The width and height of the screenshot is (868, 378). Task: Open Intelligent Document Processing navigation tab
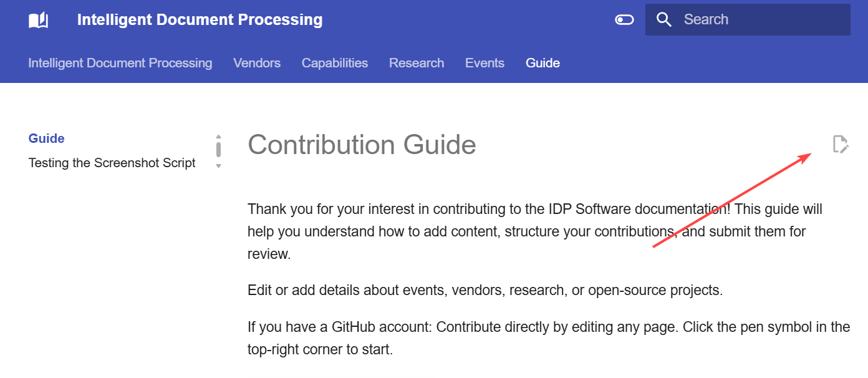pyautogui.click(x=120, y=63)
